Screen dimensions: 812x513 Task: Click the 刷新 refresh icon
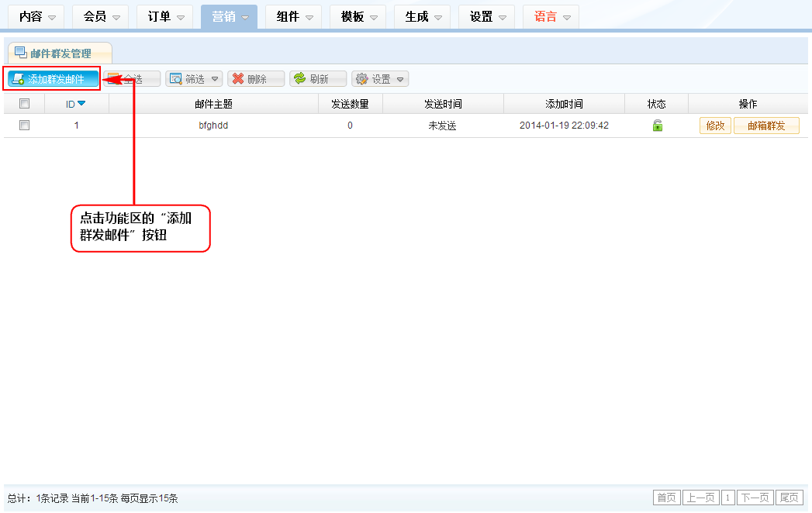coord(299,79)
